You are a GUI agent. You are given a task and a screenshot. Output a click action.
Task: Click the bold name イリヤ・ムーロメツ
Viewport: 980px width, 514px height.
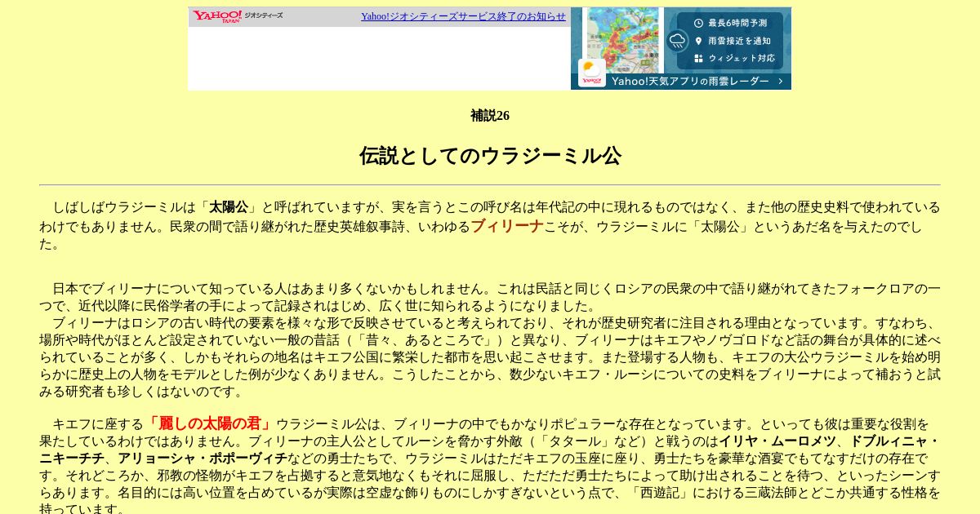tap(777, 441)
